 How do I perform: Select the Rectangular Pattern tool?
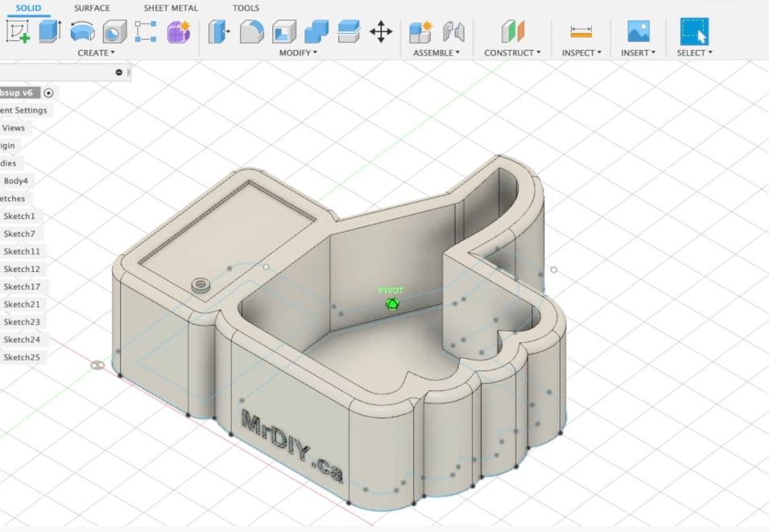click(146, 31)
